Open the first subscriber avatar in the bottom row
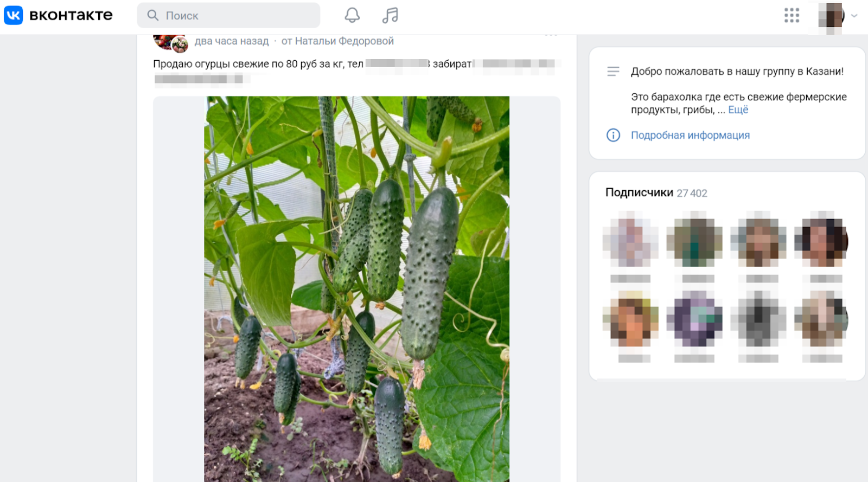The height and width of the screenshot is (482, 868). coord(630,319)
